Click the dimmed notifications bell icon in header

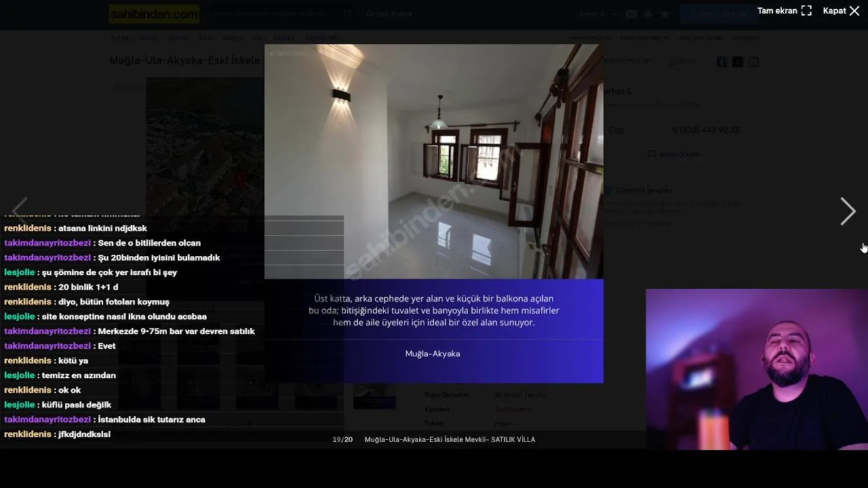[x=648, y=14]
